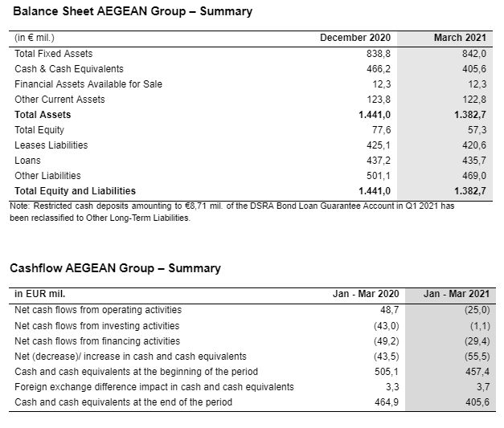This screenshot has height=428, width=504.
Task: Select the Loans March 2021 value 435,7
Action: [x=474, y=161]
